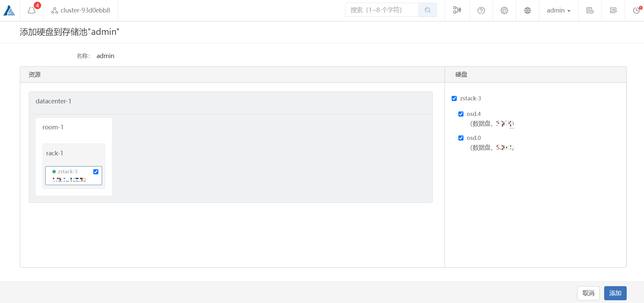This screenshot has width=644, height=303.
Task: Click the globe language icon
Action: (x=527, y=10)
